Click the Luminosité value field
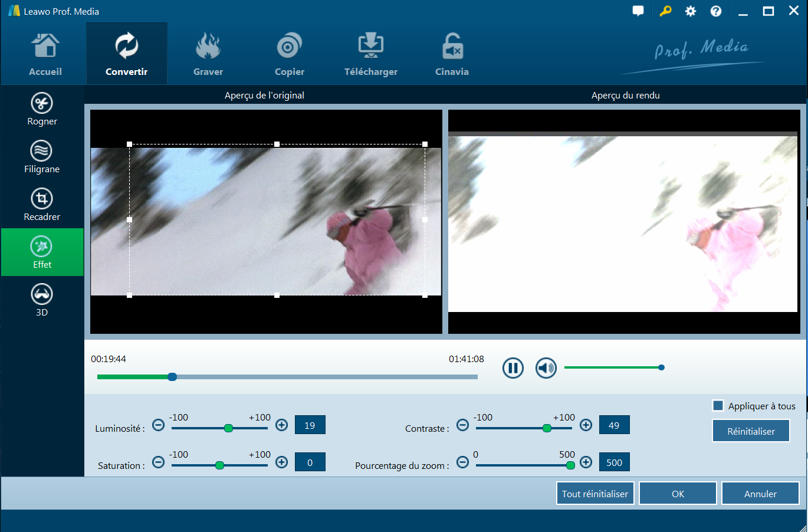Screen dimensions: 808x532 310,425
